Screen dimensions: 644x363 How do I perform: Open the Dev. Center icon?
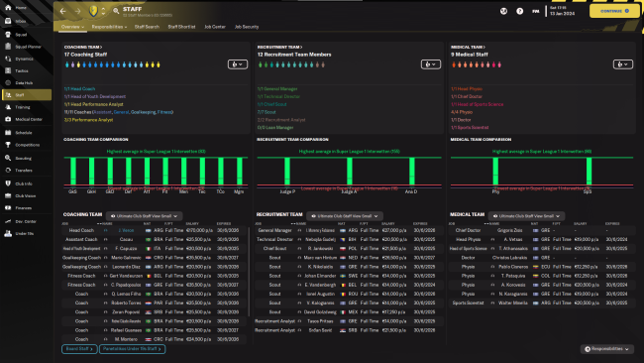coord(8,221)
